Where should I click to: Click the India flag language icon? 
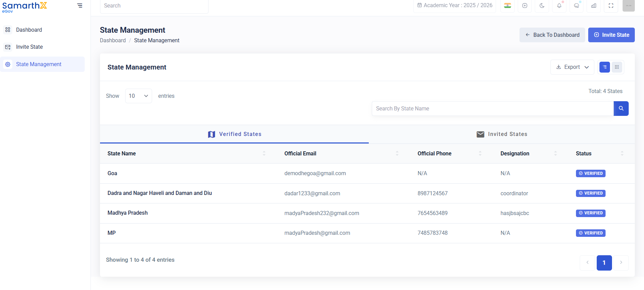(x=508, y=5)
